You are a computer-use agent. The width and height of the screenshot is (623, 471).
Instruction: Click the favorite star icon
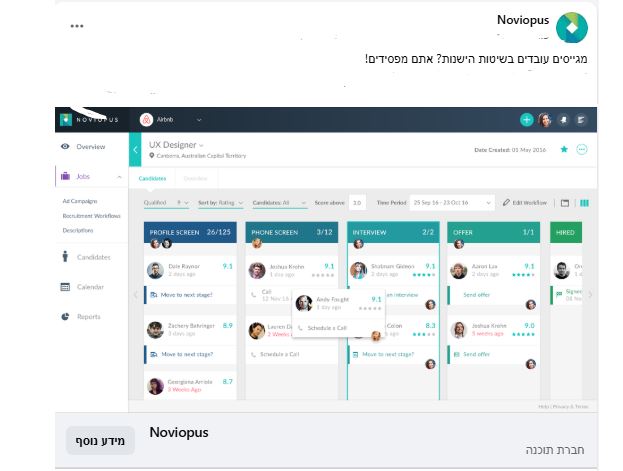564,149
